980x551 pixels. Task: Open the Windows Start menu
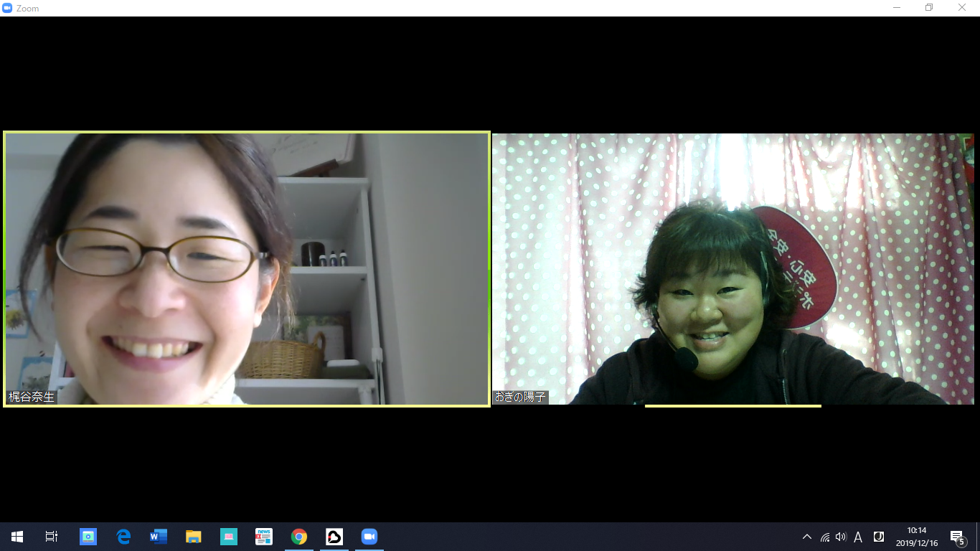tap(17, 537)
